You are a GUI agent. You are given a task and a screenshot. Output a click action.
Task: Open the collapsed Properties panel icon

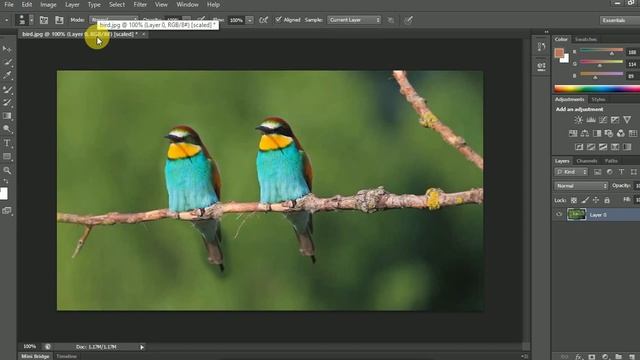pyautogui.click(x=541, y=66)
